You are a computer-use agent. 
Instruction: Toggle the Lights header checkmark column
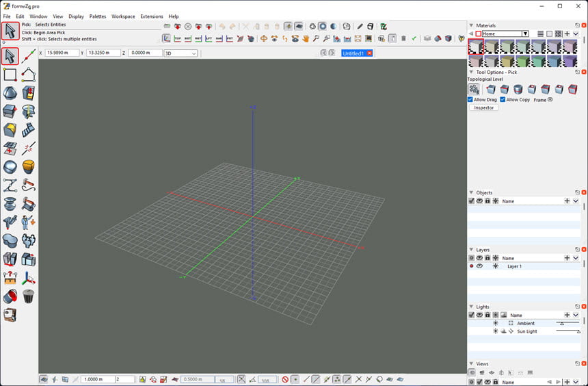471,315
